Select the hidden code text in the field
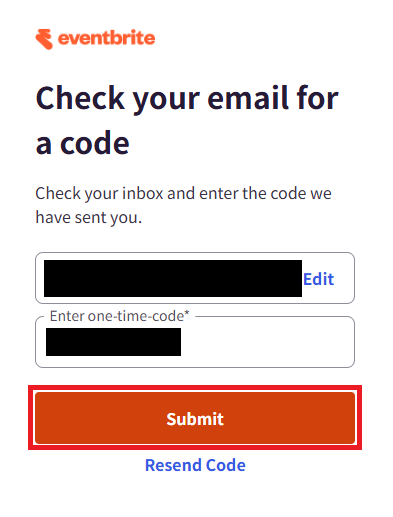 [113, 342]
